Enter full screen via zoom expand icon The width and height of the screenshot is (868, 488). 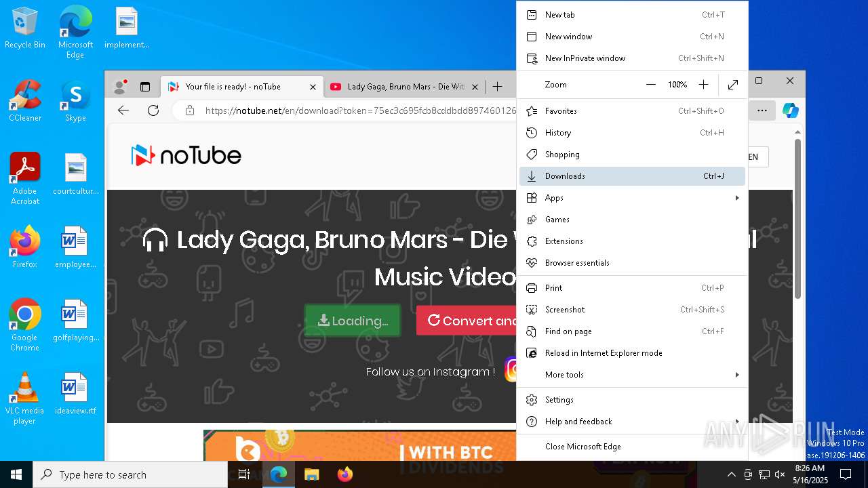(x=733, y=85)
